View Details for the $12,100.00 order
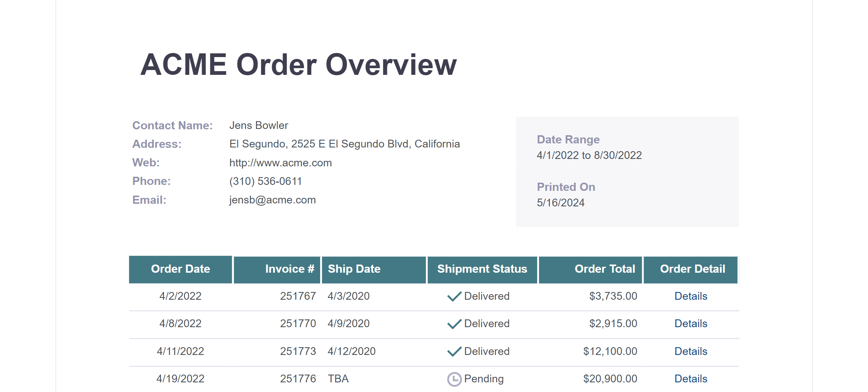Image resolution: width=868 pixels, height=392 pixels. pos(690,351)
